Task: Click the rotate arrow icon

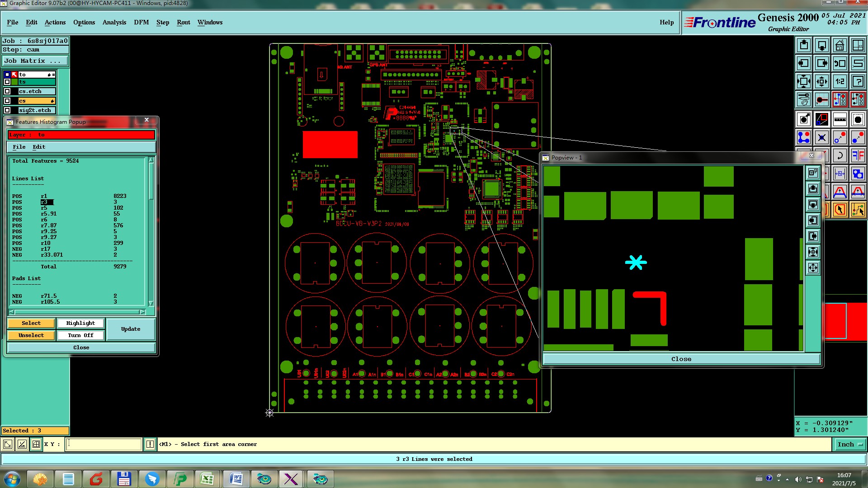Action: [x=840, y=156]
